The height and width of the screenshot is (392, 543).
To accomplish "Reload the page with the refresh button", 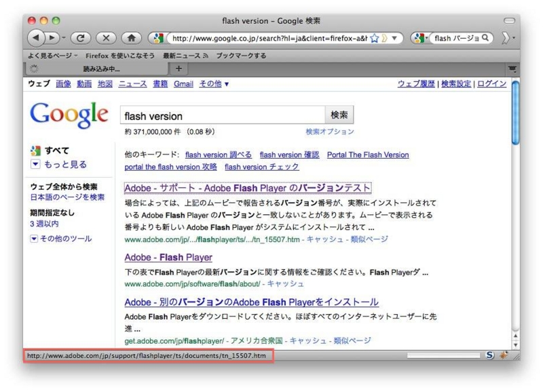I will pos(81,38).
